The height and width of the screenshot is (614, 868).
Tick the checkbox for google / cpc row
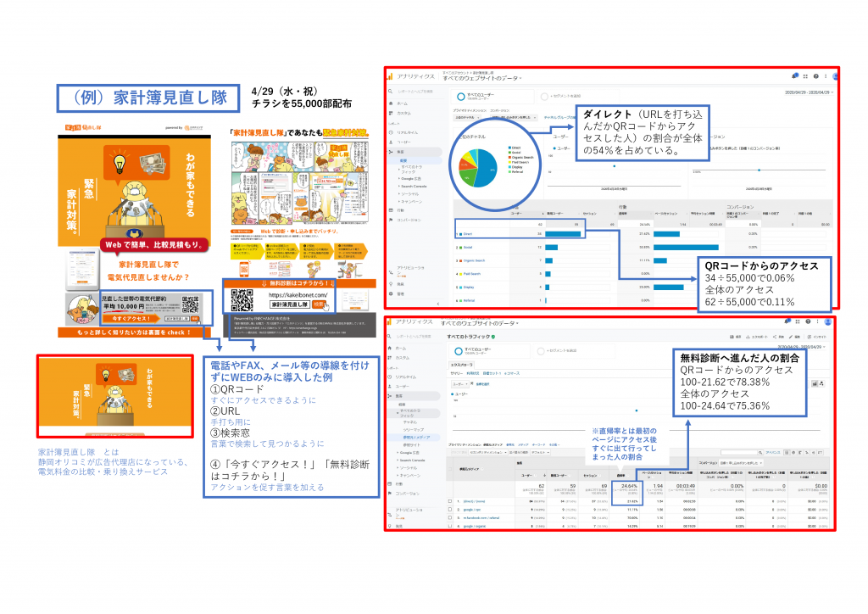(450, 510)
